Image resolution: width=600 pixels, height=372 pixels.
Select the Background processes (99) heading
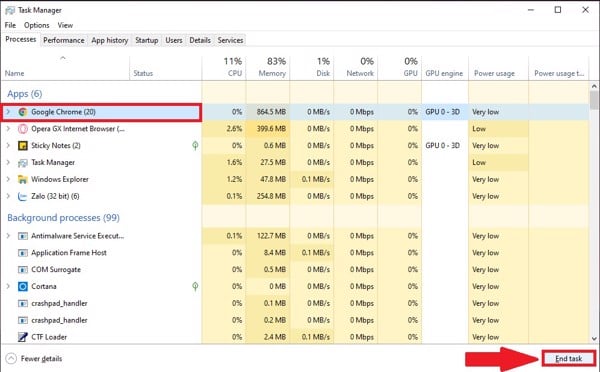64,218
